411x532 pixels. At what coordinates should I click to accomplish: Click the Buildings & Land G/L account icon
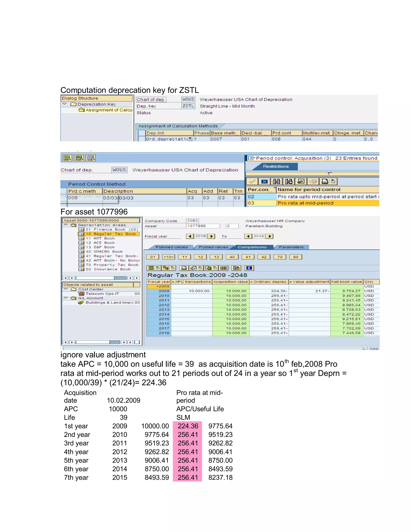tap(81, 303)
